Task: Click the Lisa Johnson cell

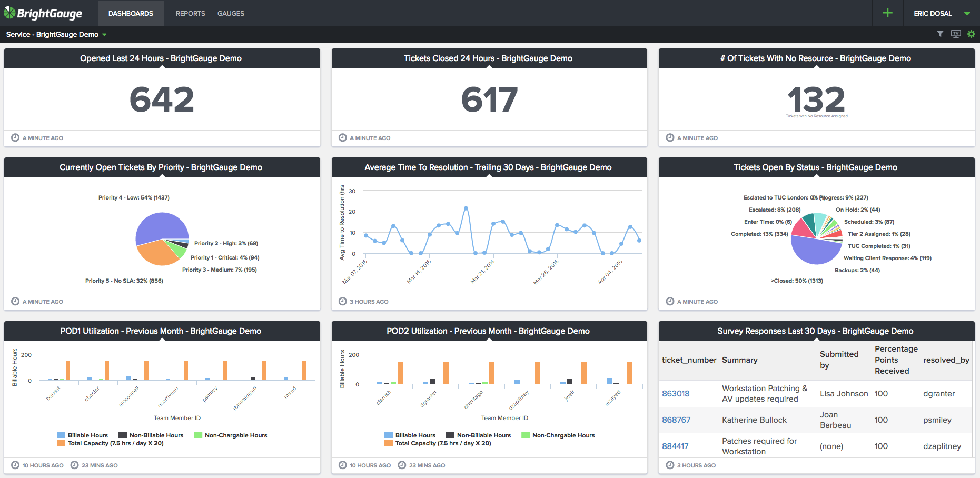Action: pos(844,394)
